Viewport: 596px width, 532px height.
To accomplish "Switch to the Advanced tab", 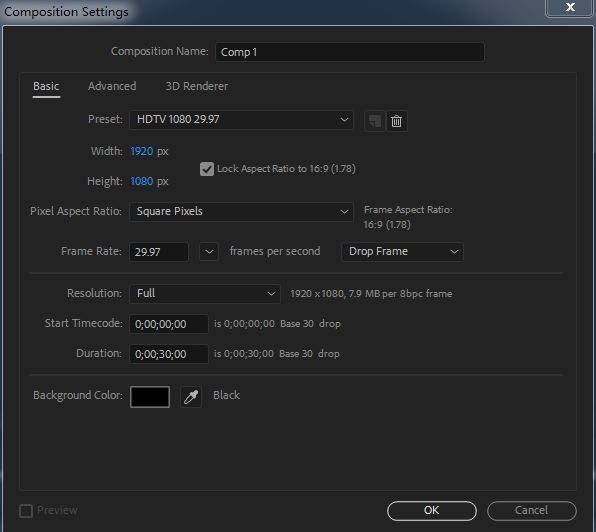I will 112,86.
